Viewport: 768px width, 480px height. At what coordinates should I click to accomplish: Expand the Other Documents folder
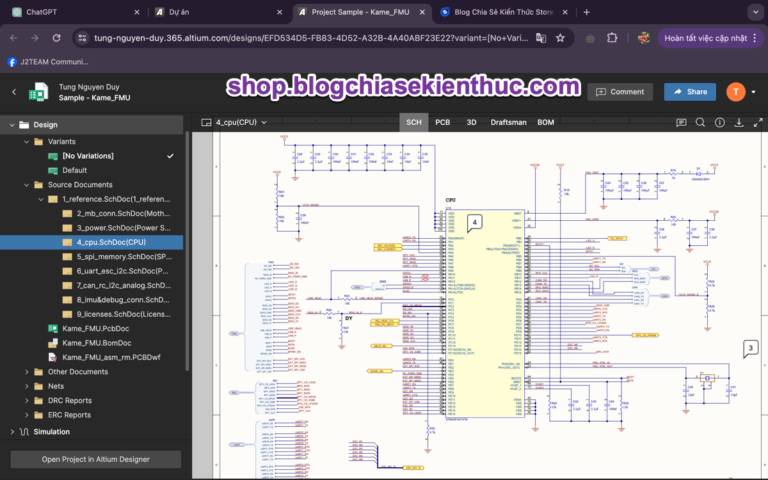coord(26,372)
